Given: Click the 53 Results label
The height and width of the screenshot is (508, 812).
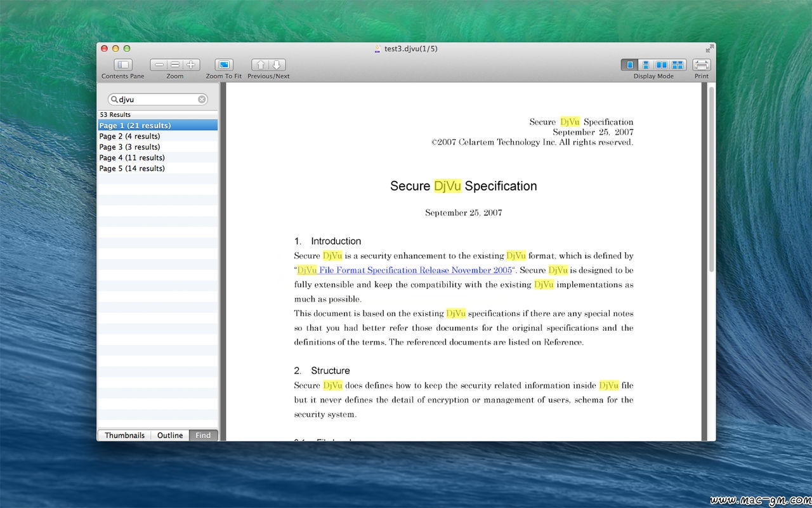Looking at the screenshot, I should point(115,115).
